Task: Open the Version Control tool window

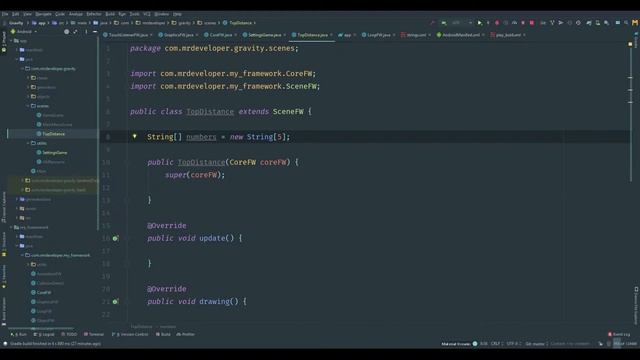Action: tap(130, 334)
